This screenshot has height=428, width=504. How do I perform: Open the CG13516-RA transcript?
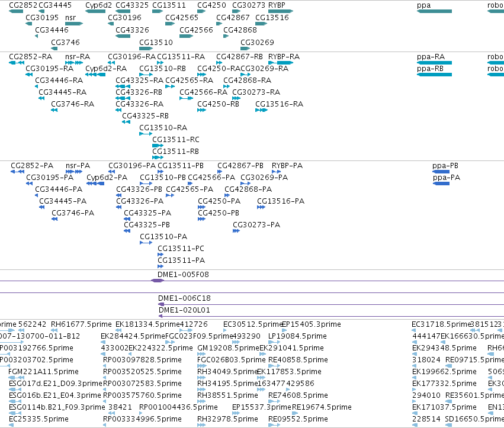click(261, 110)
